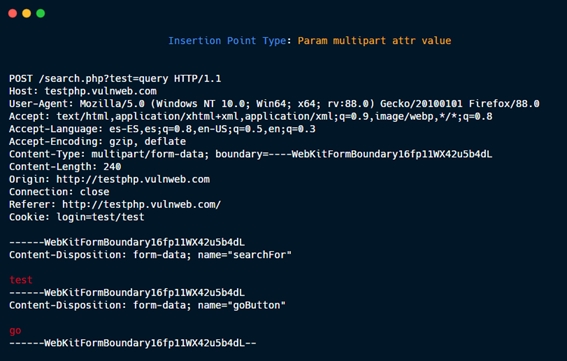Click the Content-Disposition name="searchFor" line
This screenshot has height=361, width=567.
(x=150, y=255)
